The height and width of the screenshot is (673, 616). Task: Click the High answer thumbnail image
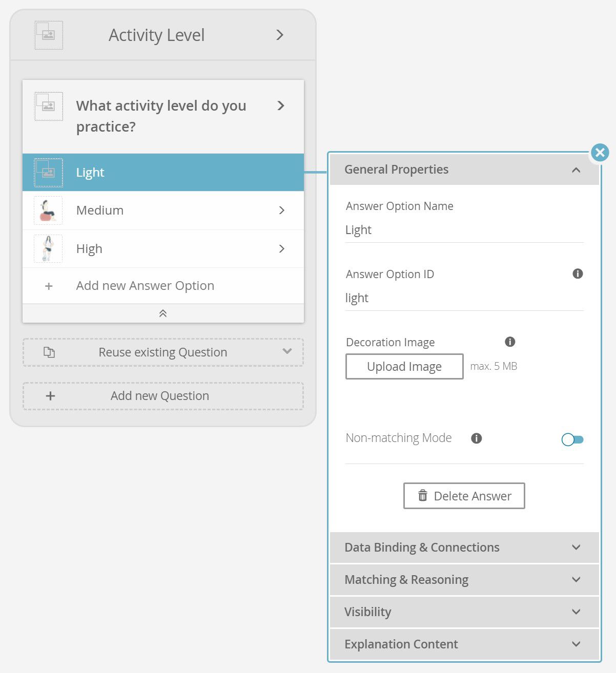(x=48, y=248)
